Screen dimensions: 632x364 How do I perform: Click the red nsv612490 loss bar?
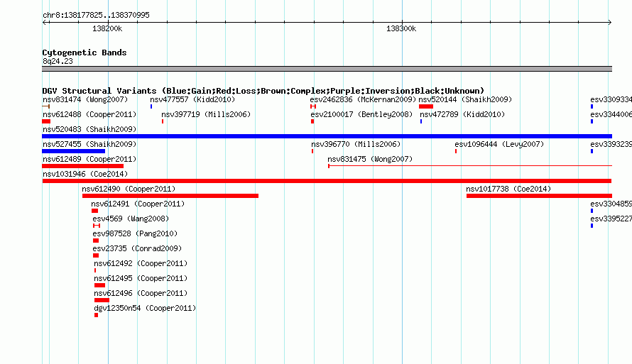[x=170, y=196]
